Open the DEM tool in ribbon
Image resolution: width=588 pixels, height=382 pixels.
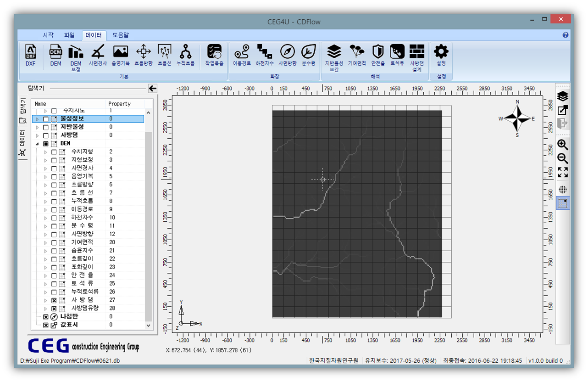pyautogui.click(x=56, y=55)
